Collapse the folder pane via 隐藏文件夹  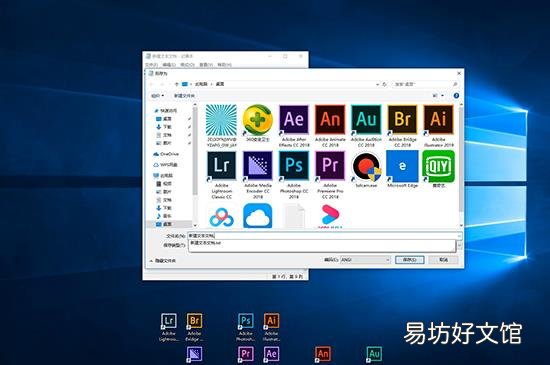[x=163, y=261]
